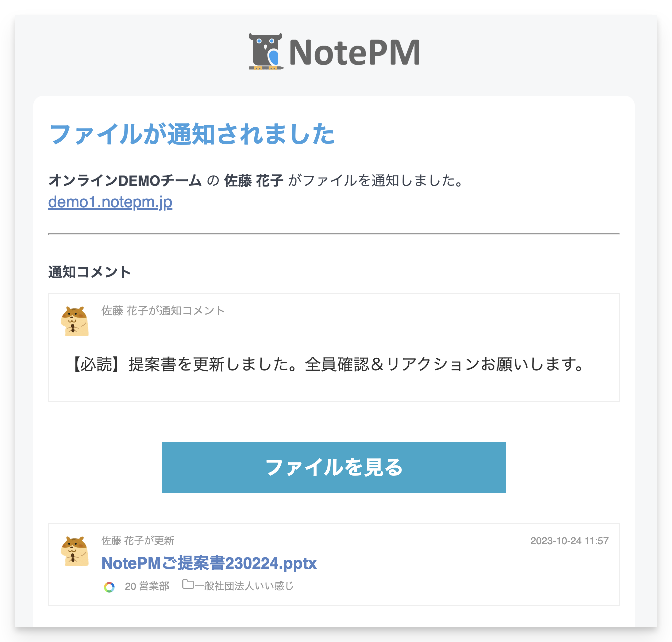
Task: Click the horizontal divider line below link
Action: (334, 234)
